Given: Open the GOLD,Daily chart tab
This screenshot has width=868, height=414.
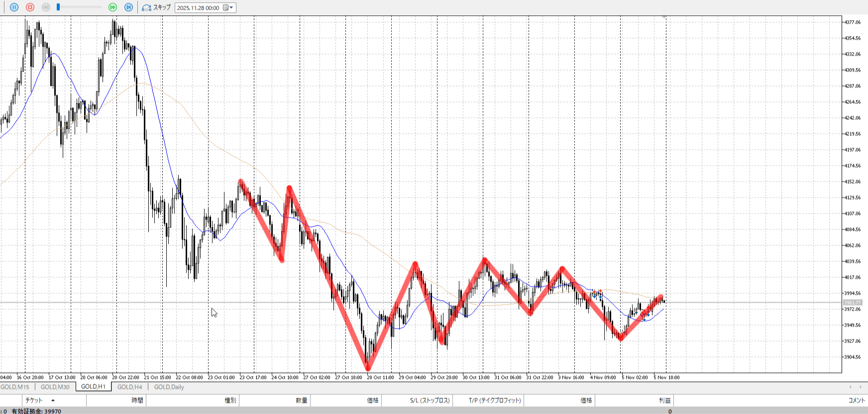Looking at the screenshot, I should point(169,387).
